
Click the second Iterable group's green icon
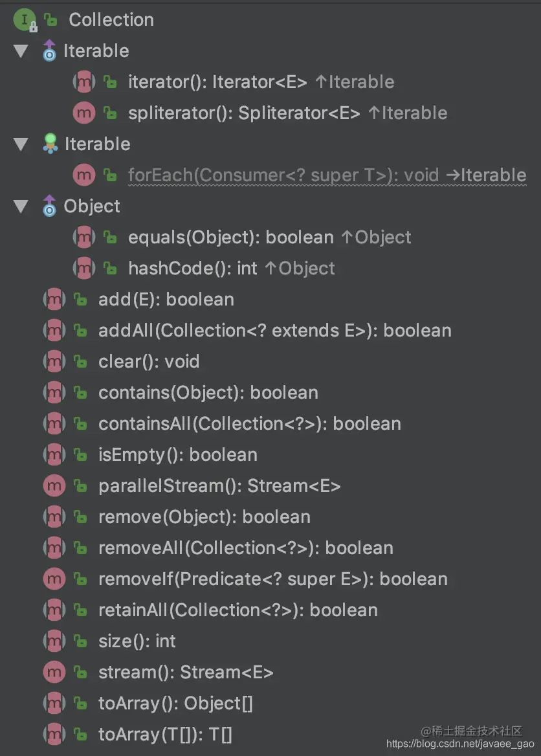coord(50,144)
